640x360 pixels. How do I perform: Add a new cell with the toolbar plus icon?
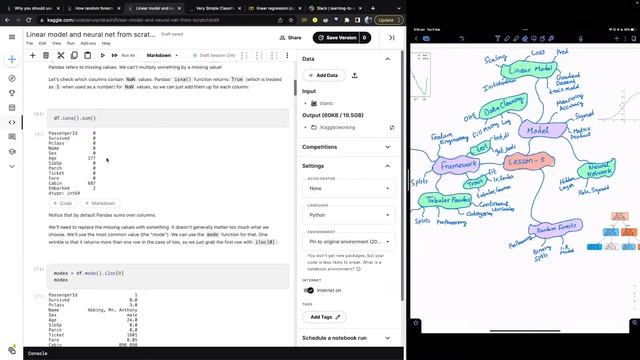pyautogui.click(x=33, y=55)
